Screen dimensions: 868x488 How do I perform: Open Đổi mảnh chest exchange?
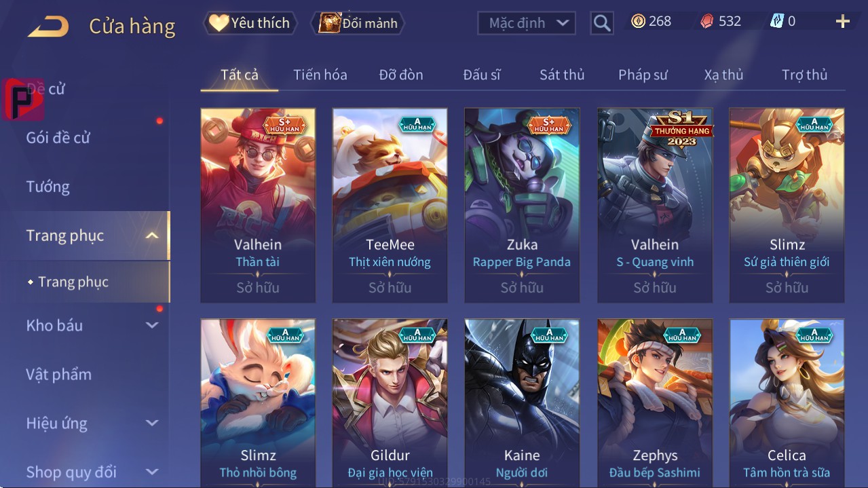coord(358,23)
